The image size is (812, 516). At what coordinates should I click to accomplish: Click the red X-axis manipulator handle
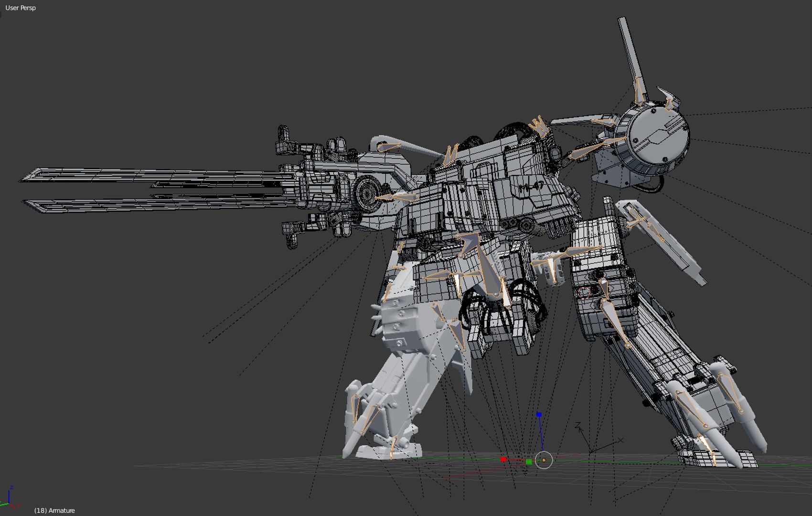point(503,459)
